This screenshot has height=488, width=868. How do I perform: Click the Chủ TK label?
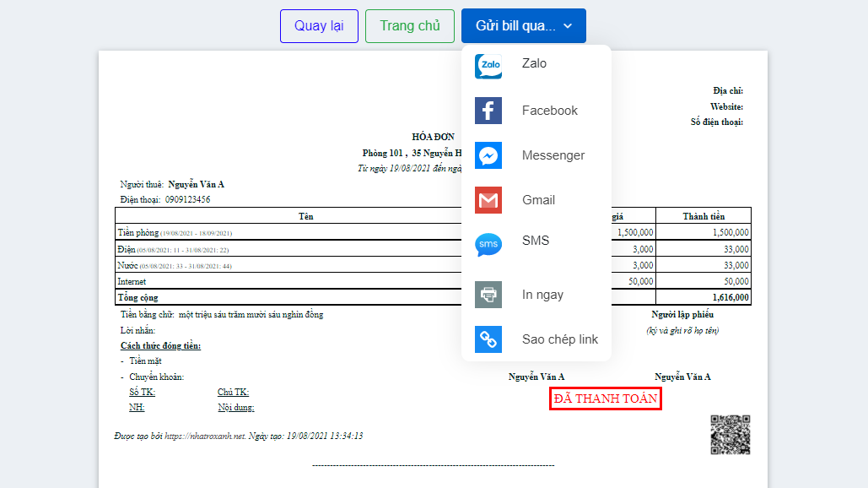click(x=233, y=392)
